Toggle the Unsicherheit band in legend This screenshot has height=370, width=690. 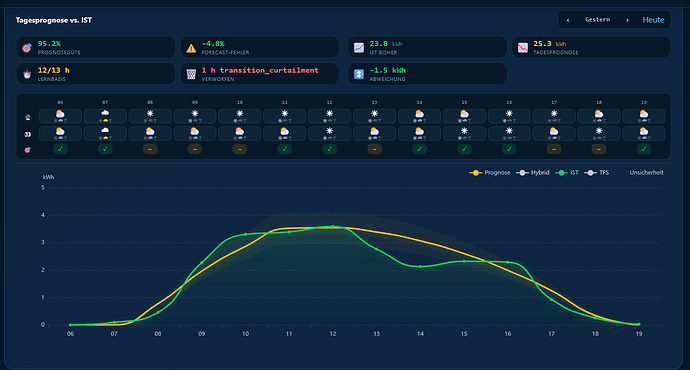646,172
